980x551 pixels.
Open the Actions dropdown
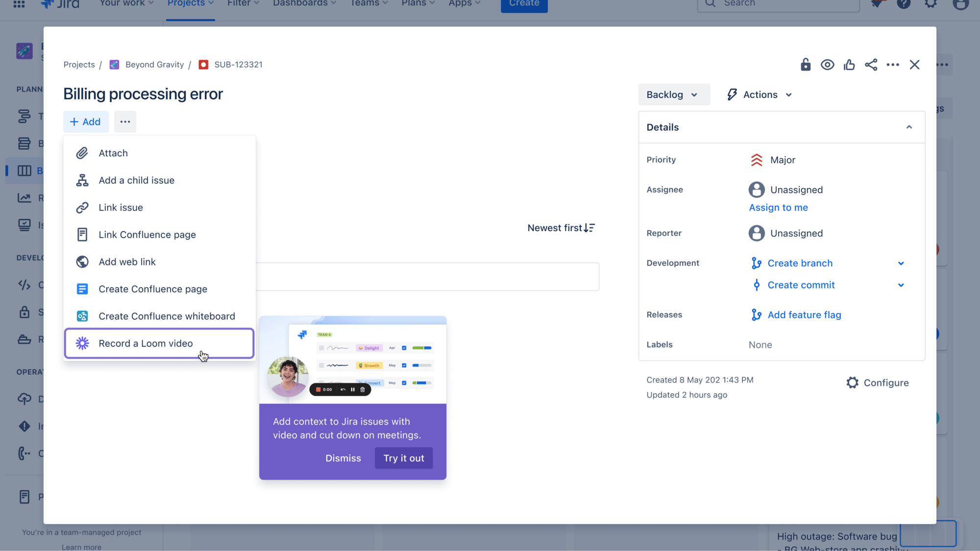pos(760,95)
